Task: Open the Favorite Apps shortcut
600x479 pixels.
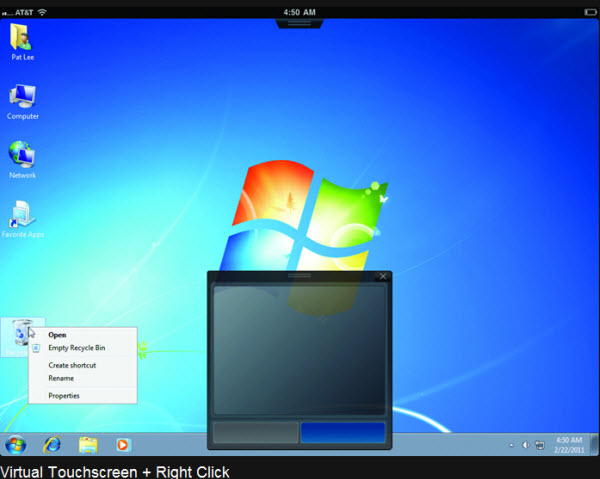Action: click(x=21, y=215)
